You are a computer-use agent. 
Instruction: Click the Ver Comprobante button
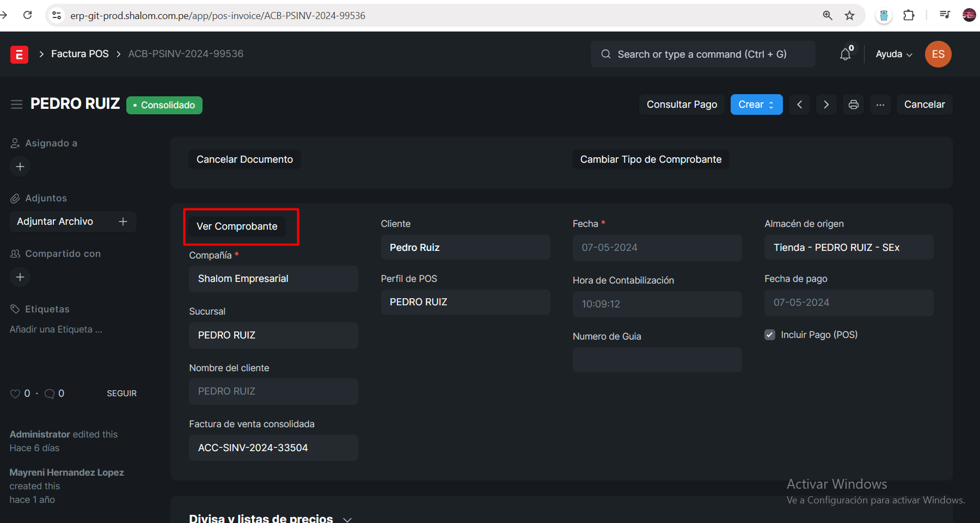(237, 226)
